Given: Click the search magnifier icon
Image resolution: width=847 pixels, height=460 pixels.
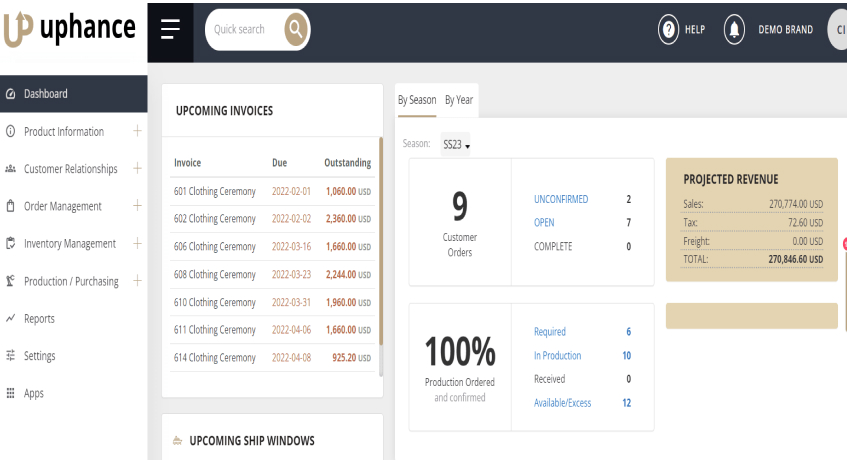Looking at the screenshot, I should coord(295,30).
